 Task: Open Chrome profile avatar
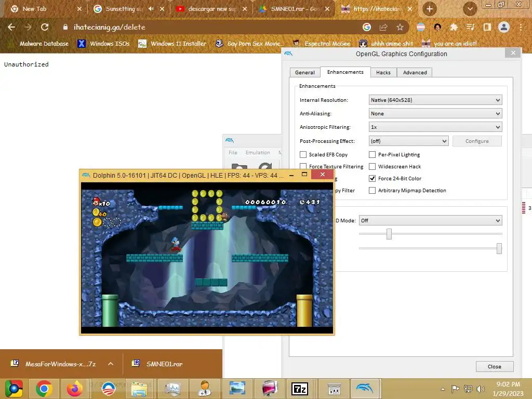504,27
